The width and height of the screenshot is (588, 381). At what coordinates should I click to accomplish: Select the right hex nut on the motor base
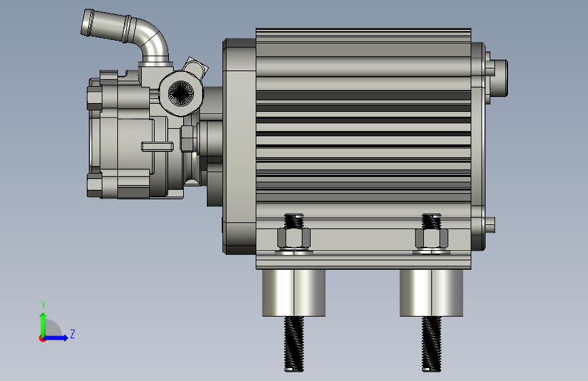click(431, 238)
